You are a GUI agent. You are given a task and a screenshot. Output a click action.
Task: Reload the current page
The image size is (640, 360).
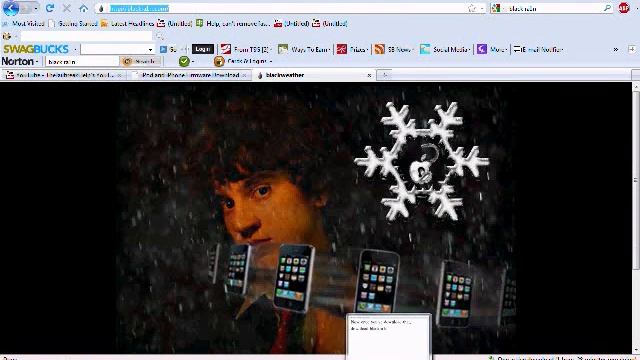point(50,8)
